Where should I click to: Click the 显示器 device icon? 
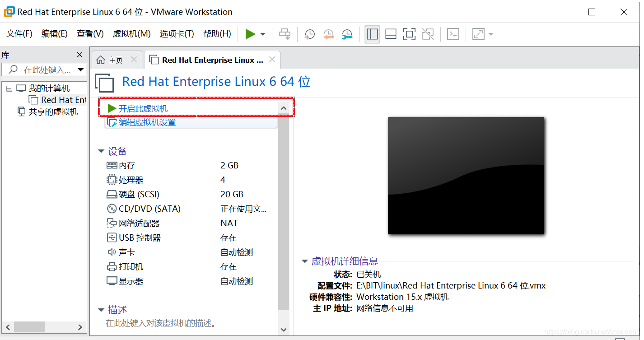[112, 281]
